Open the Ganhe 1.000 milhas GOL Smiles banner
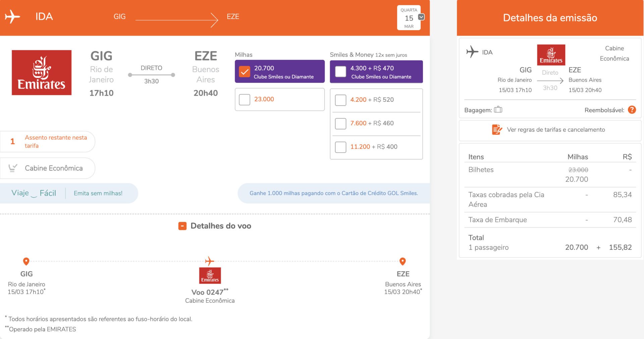This screenshot has height=339, width=644. 334,193
